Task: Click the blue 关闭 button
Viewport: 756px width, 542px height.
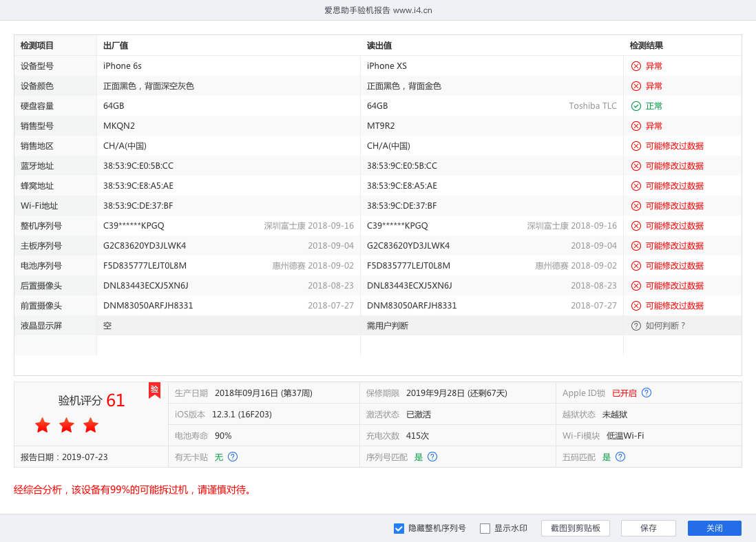Action: [714, 528]
